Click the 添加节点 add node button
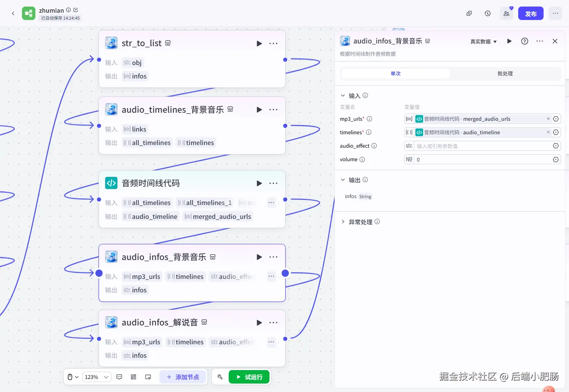The height and width of the screenshot is (392, 569). 183,377
